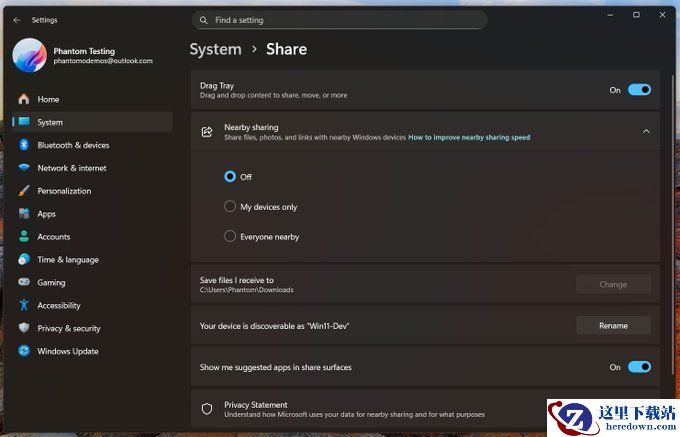Collapse the Nearby sharing section chevron
This screenshot has width=680, height=437.
[646, 131]
